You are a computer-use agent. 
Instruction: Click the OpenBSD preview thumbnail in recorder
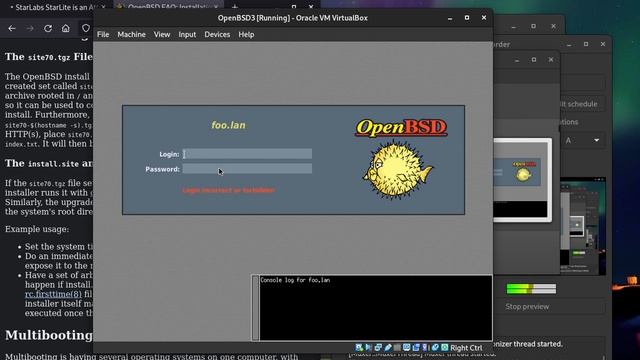click(x=522, y=180)
